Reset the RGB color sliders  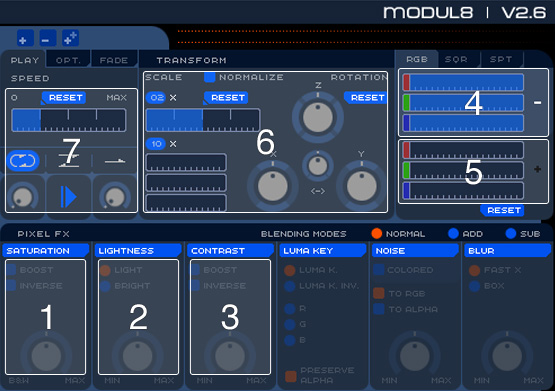502,210
